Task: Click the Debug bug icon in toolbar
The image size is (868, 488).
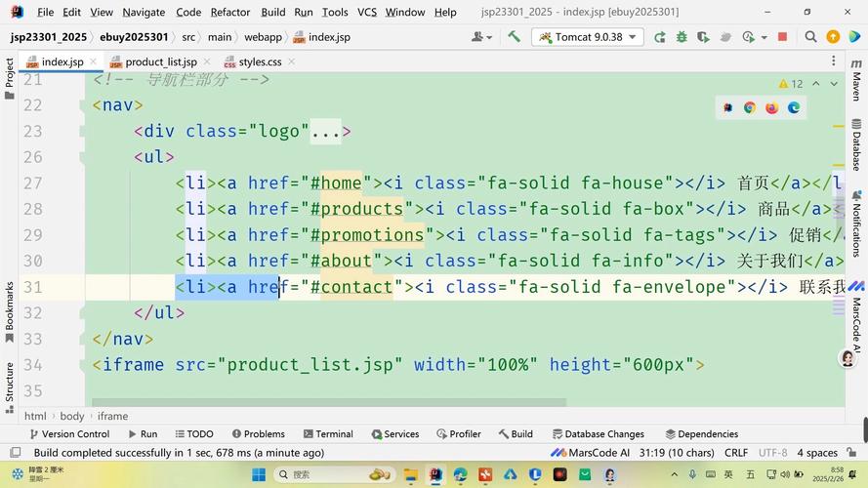Action: pos(682,37)
